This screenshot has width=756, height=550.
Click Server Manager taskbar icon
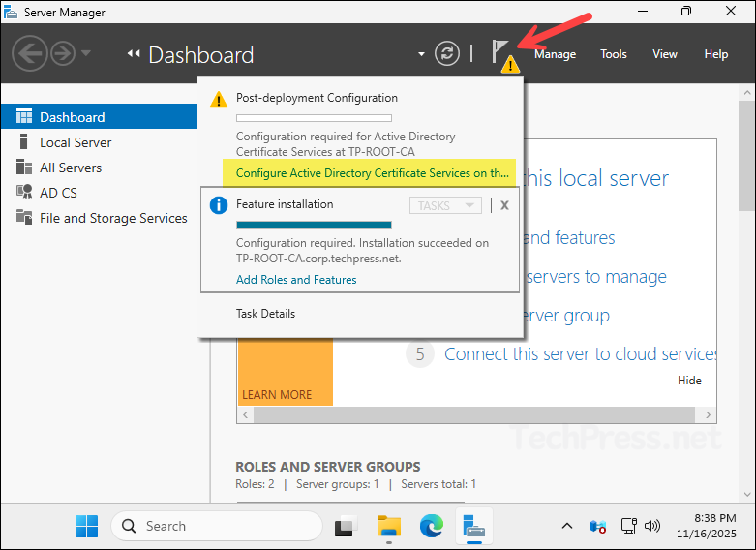[x=474, y=526]
